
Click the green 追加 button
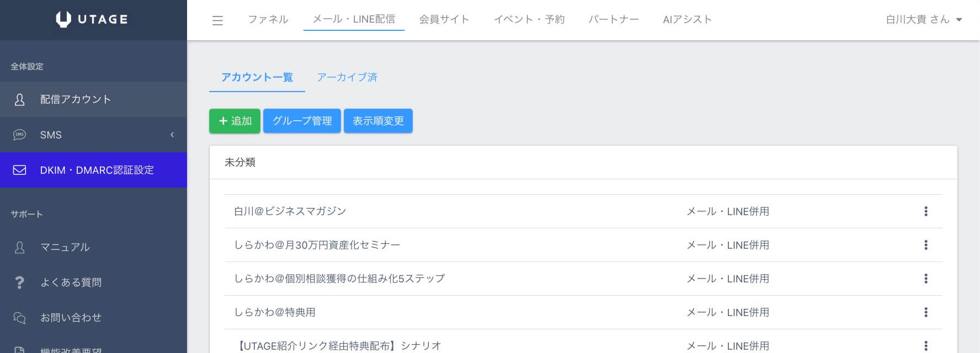point(235,121)
